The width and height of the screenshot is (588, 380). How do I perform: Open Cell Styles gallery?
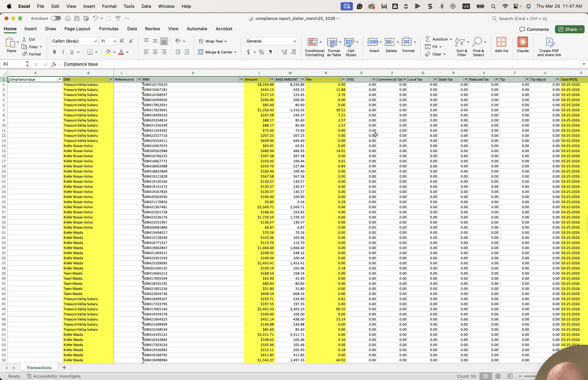351,47
